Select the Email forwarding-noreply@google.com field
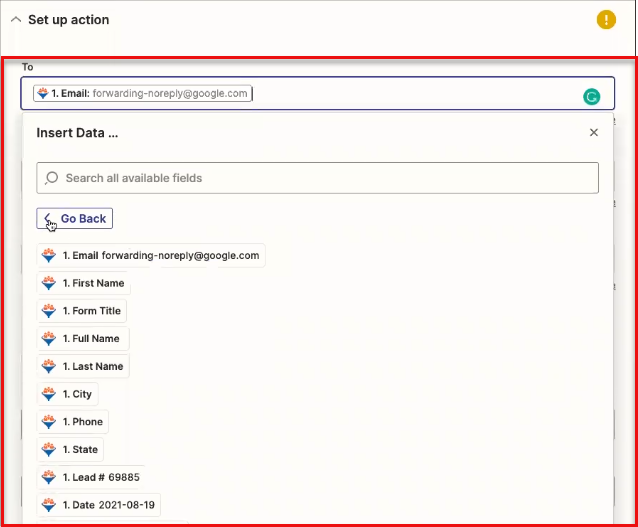Screen dimensions: 638x527 [x=151, y=255]
